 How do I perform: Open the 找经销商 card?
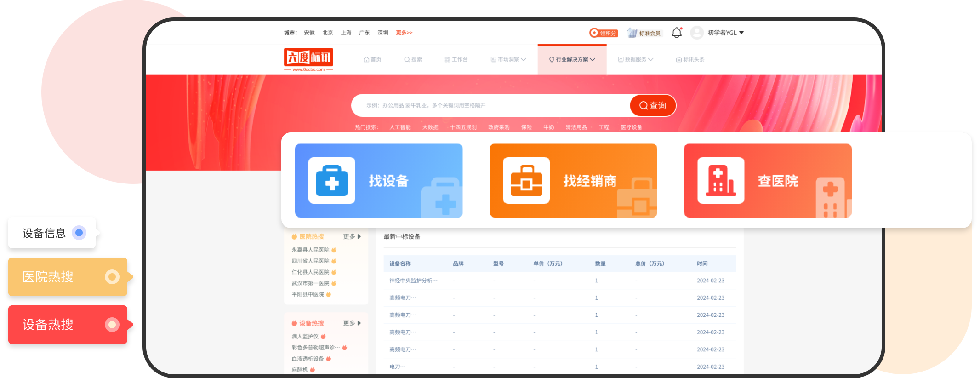coord(573,181)
